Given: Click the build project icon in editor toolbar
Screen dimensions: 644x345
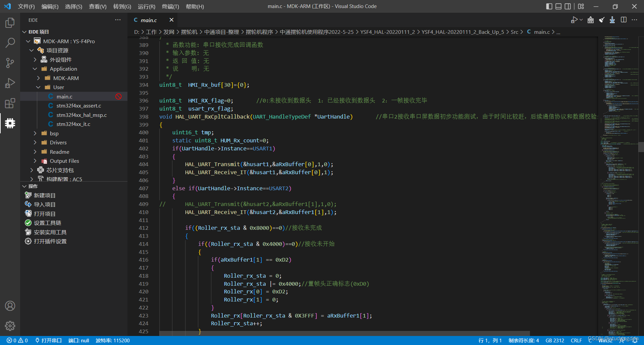Looking at the screenshot, I should pos(591,20).
